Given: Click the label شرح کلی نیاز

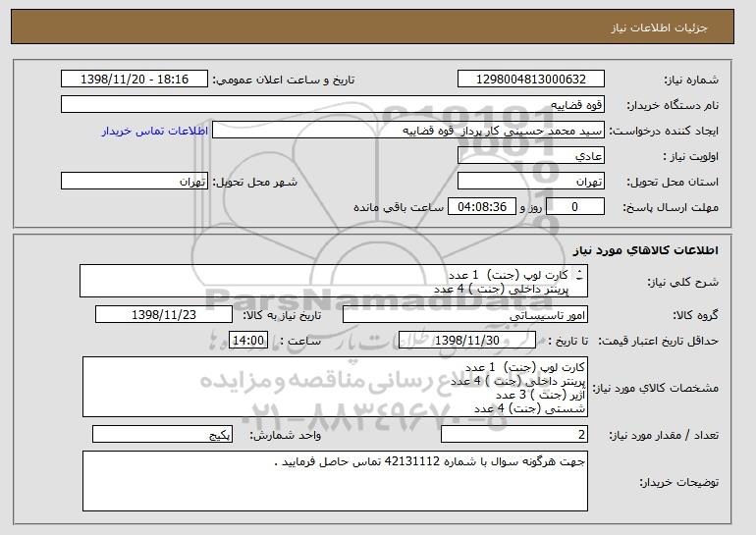Looking at the screenshot, I should [x=682, y=282].
